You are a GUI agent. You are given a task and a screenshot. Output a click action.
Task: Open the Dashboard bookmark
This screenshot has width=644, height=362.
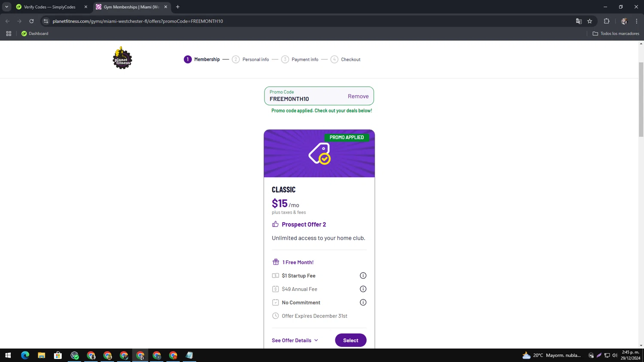[35, 33]
